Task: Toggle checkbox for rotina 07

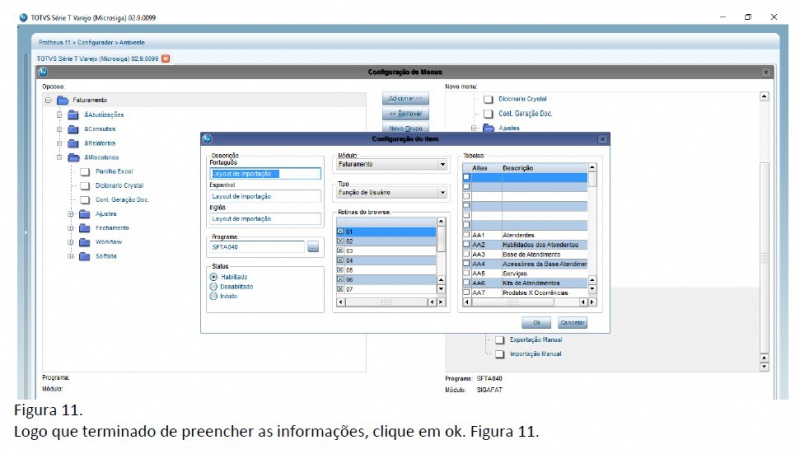Action: (x=340, y=289)
